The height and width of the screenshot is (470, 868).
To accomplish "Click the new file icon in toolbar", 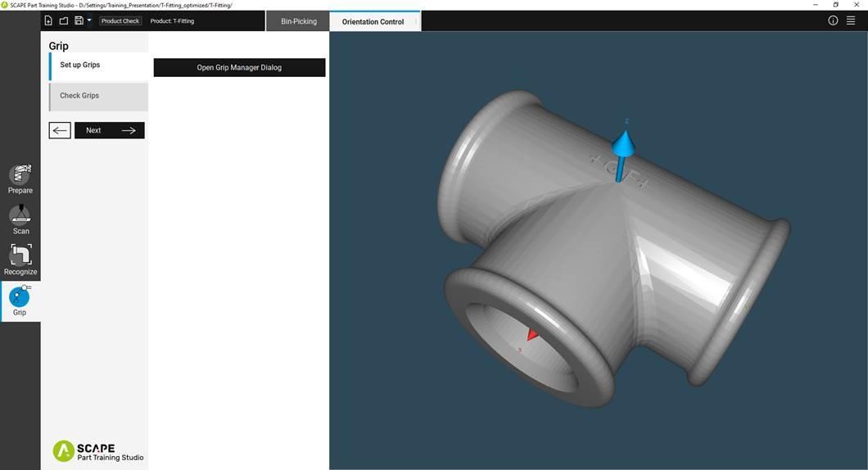I will click(48, 20).
